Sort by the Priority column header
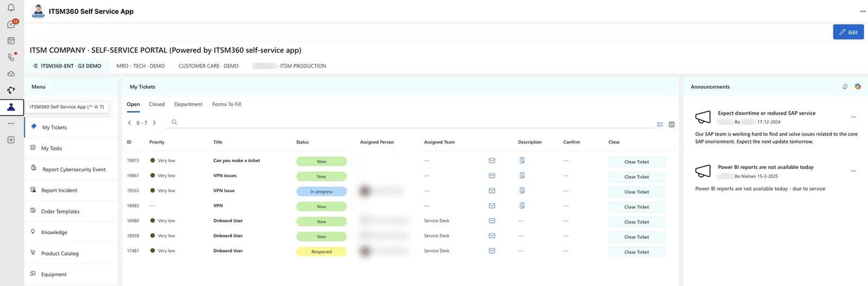 click(x=157, y=142)
